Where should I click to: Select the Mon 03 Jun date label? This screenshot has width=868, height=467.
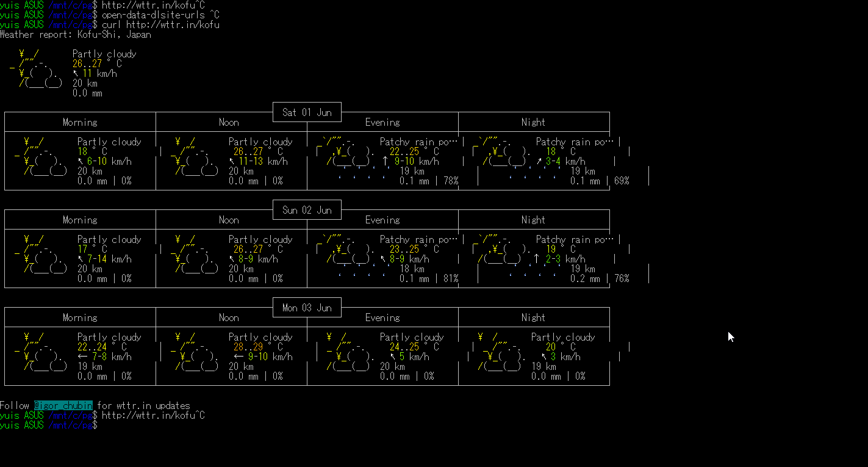tap(307, 308)
